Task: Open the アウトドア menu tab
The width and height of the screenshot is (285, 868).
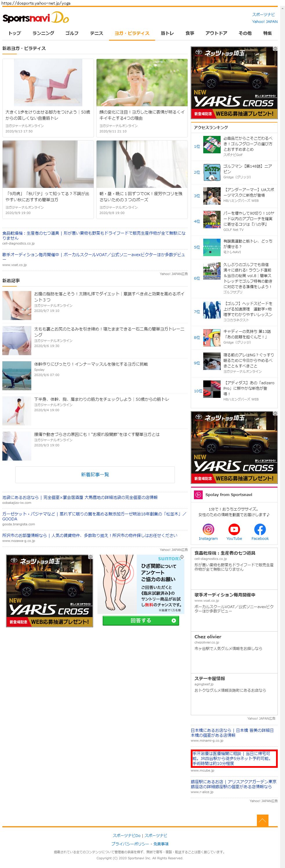Action: click(216, 33)
